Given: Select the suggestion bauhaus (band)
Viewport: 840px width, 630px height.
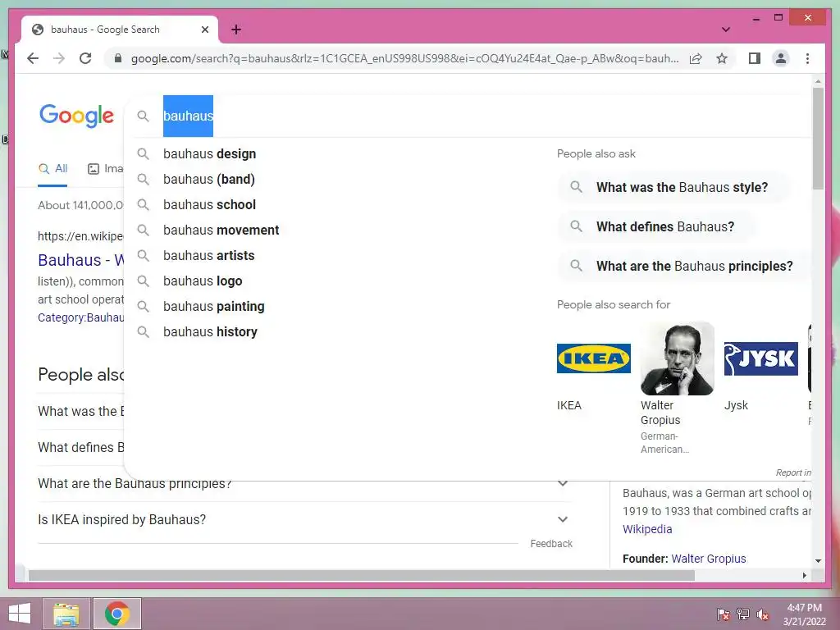Looking at the screenshot, I should [209, 179].
